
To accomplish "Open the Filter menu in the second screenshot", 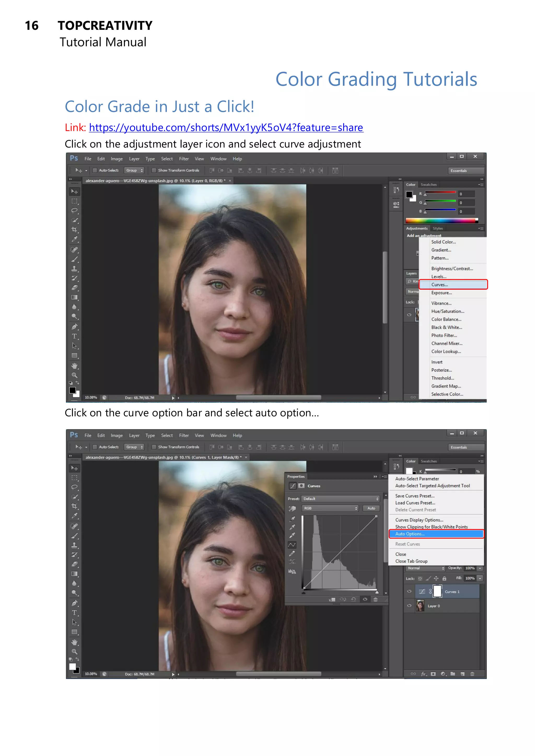I will click(x=184, y=435).
